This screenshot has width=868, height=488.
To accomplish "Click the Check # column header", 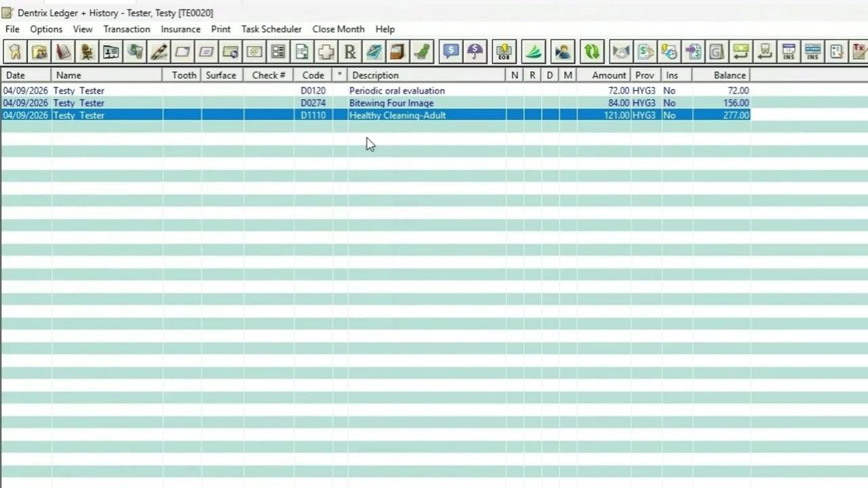I will tap(269, 75).
